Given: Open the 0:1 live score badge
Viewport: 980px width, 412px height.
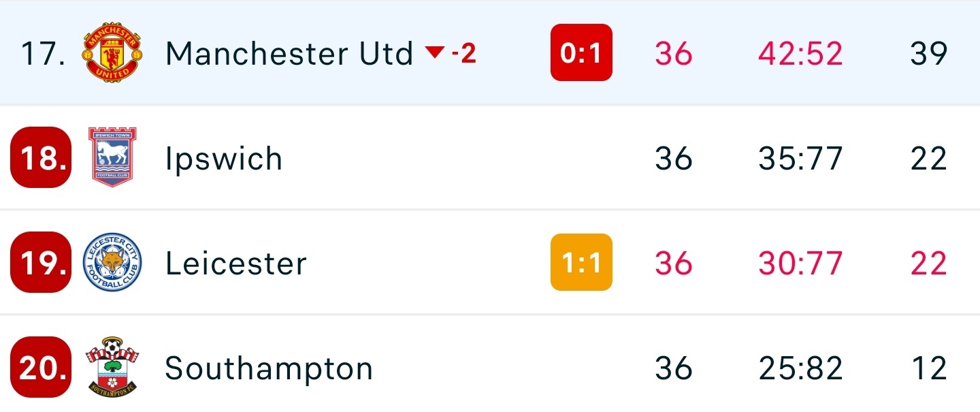Looking at the screenshot, I should (x=581, y=53).
